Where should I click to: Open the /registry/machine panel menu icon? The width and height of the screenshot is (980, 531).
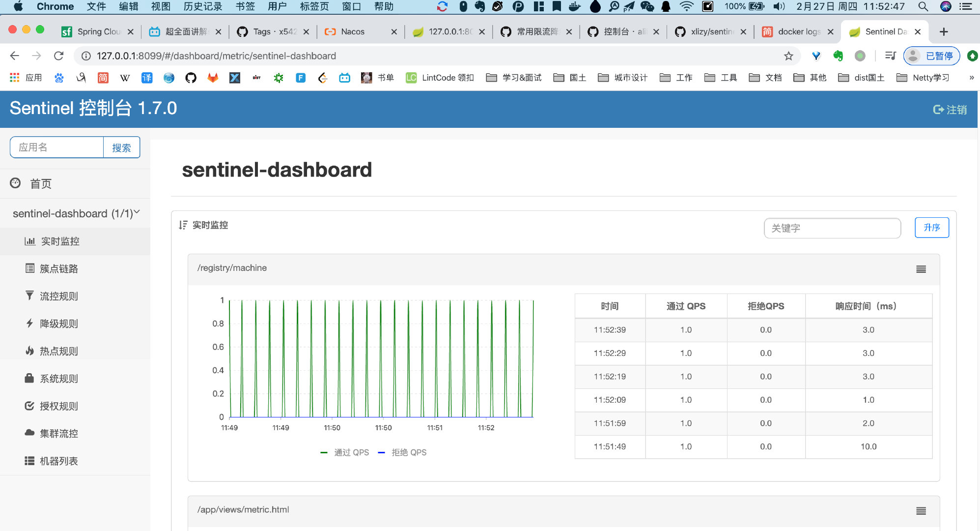tap(921, 269)
